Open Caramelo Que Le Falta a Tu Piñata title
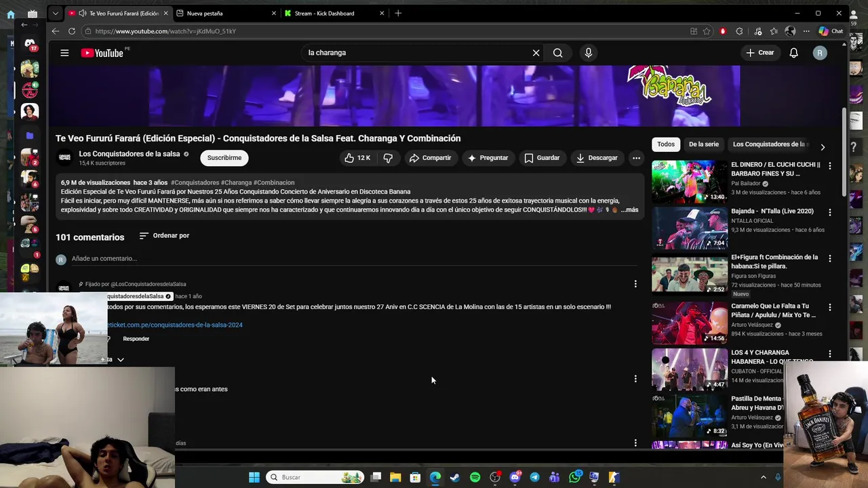 tap(774, 310)
